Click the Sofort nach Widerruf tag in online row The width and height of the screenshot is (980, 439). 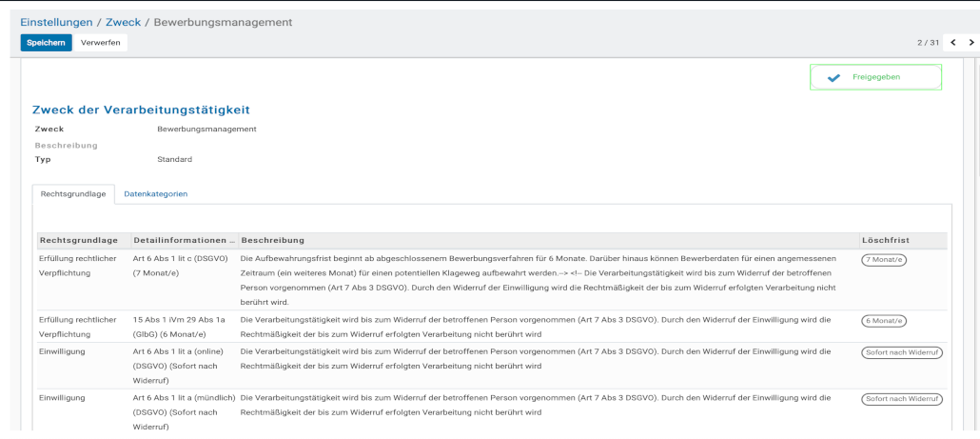click(901, 352)
